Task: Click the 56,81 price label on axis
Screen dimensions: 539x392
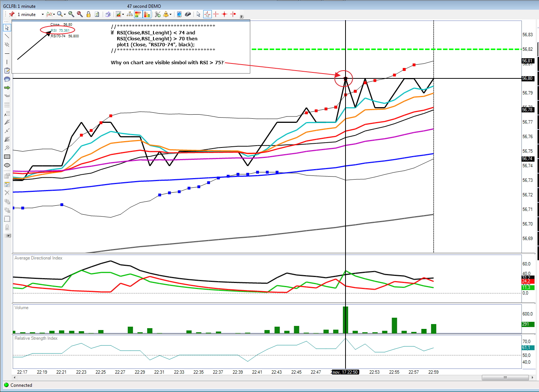Action: 527,61
